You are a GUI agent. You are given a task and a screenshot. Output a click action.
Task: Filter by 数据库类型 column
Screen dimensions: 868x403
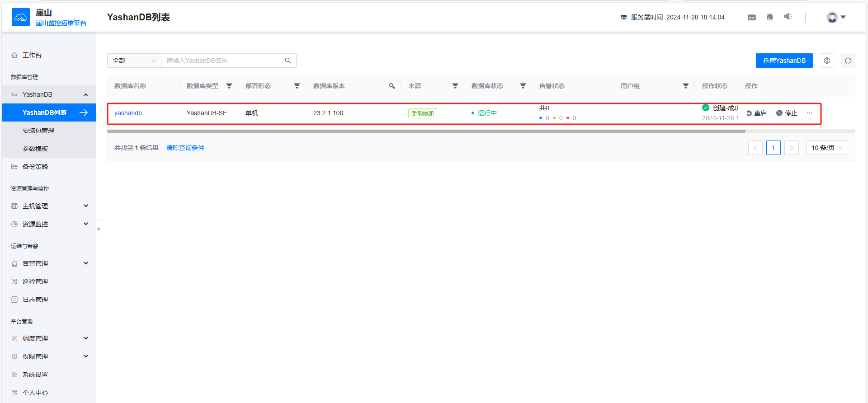229,86
